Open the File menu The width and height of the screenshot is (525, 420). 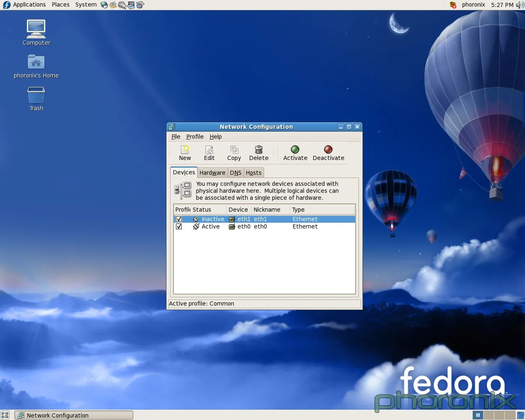[x=176, y=137]
